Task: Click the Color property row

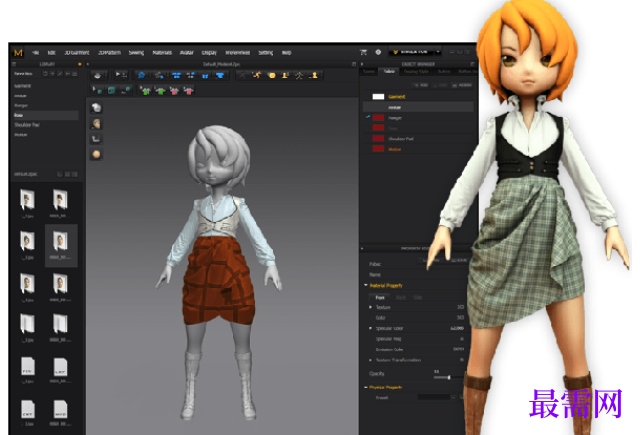Action: (417, 318)
